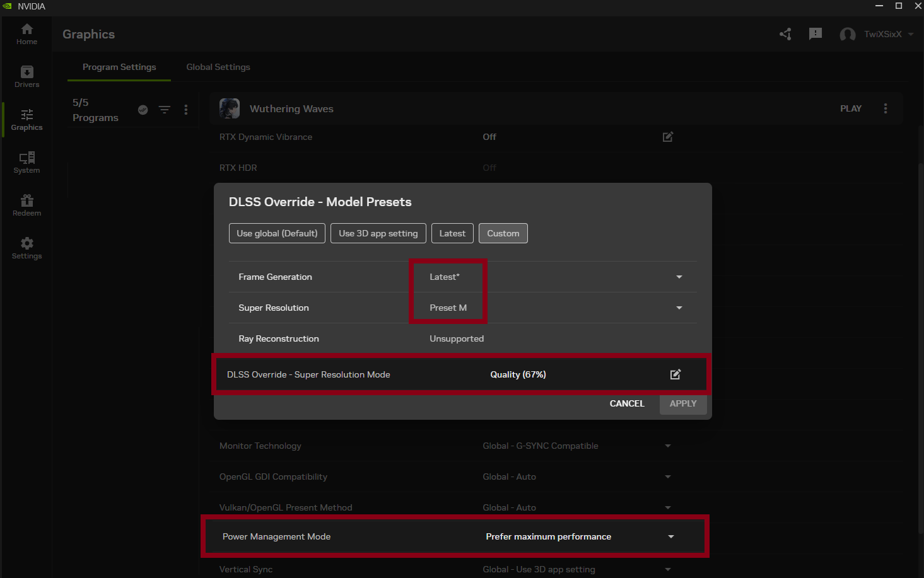Click the Ray Reconstruction label

coord(279,338)
